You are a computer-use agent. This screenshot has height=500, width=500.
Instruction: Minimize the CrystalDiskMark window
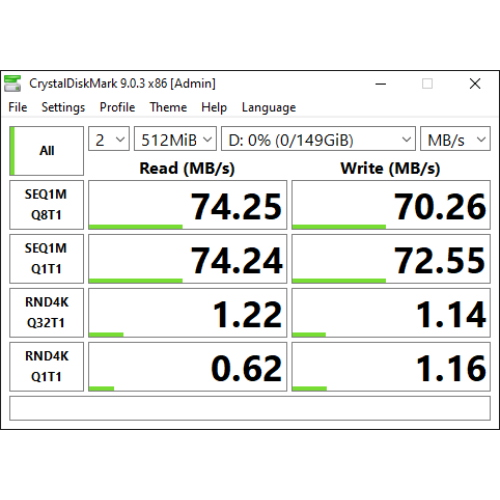click(381, 84)
